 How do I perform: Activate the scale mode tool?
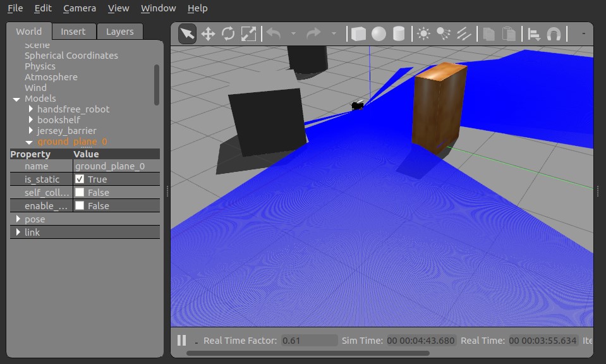click(x=248, y=33)
